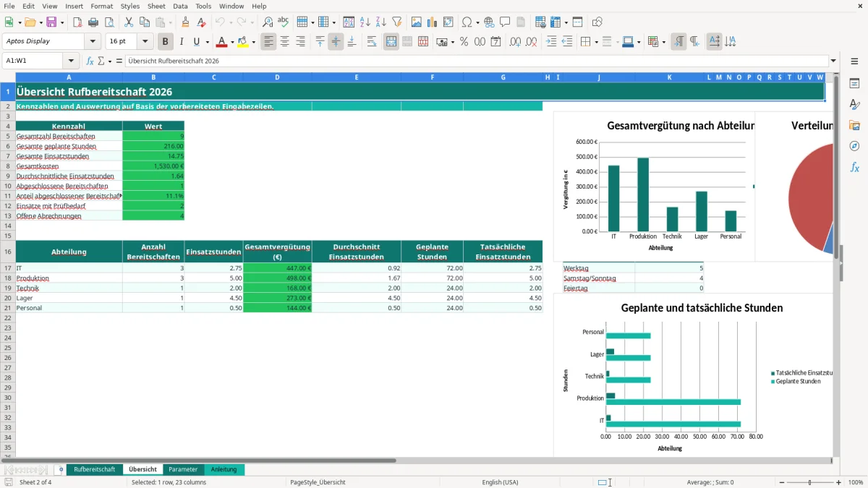Open sidebar Functions fx panel
The height and width of the screenshot is (488, 868).
pos(854,167)
